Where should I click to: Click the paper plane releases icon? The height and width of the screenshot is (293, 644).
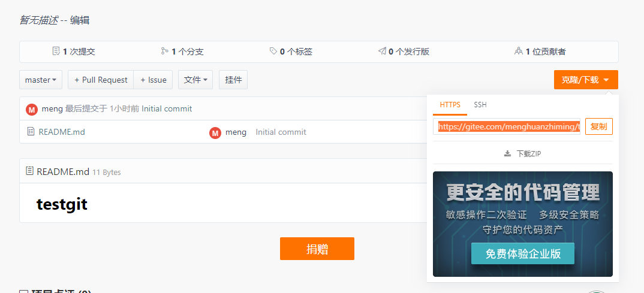point(382,52)
